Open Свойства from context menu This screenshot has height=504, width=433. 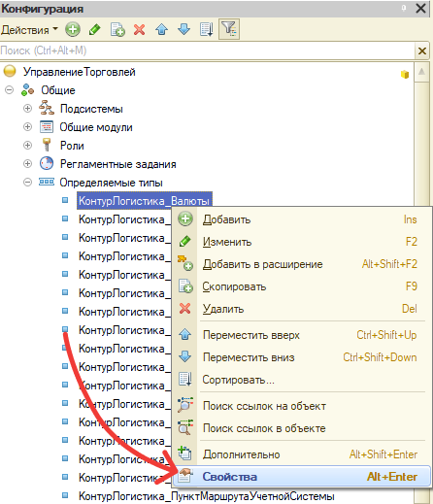[302, 477]
